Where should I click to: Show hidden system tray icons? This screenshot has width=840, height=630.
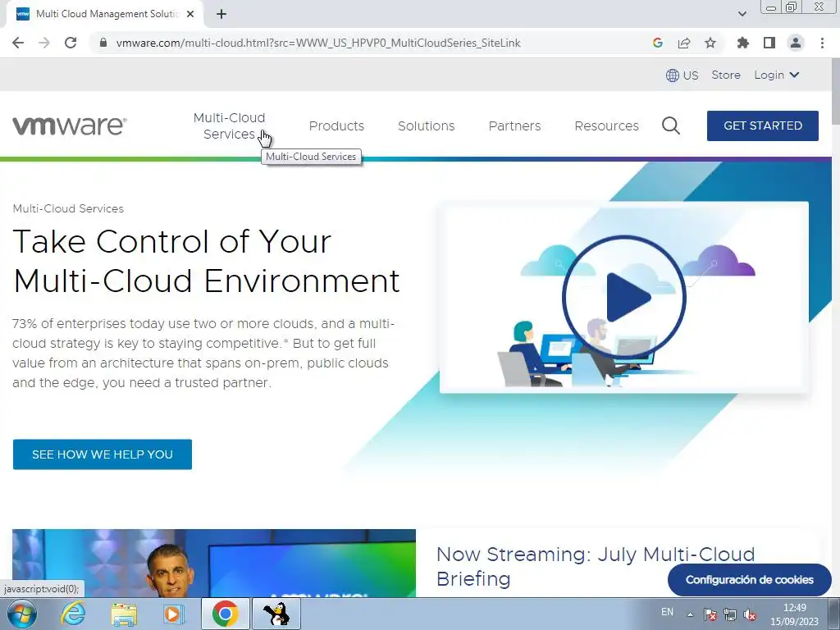(x=691, y=614)
